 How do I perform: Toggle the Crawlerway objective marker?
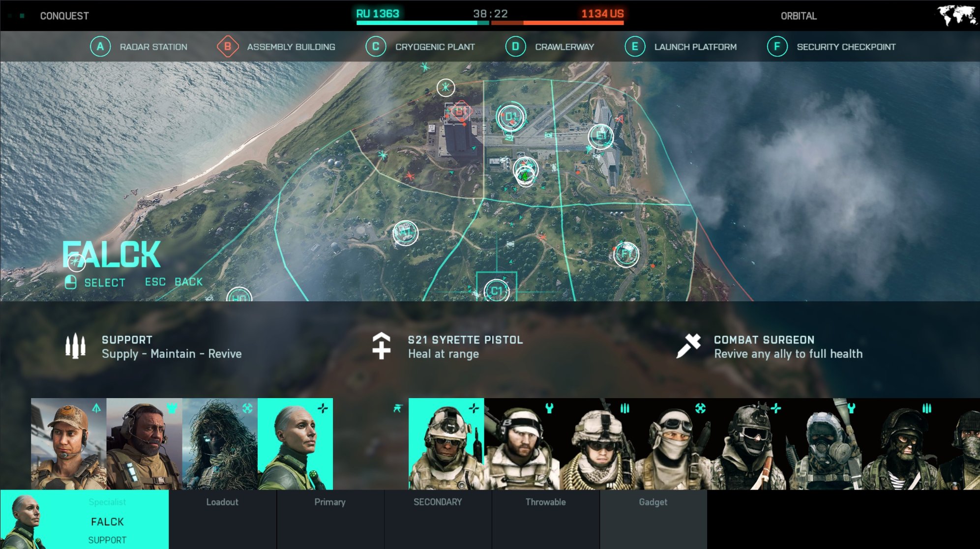[x=513, y=46]
